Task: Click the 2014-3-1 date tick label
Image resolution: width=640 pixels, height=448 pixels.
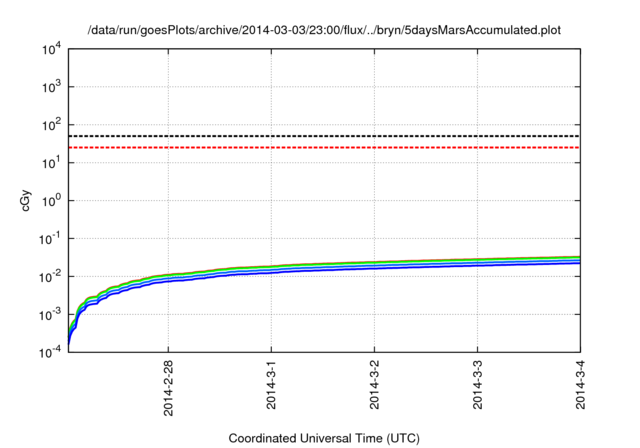Action: pyautogui.click(x=271, y=384)
